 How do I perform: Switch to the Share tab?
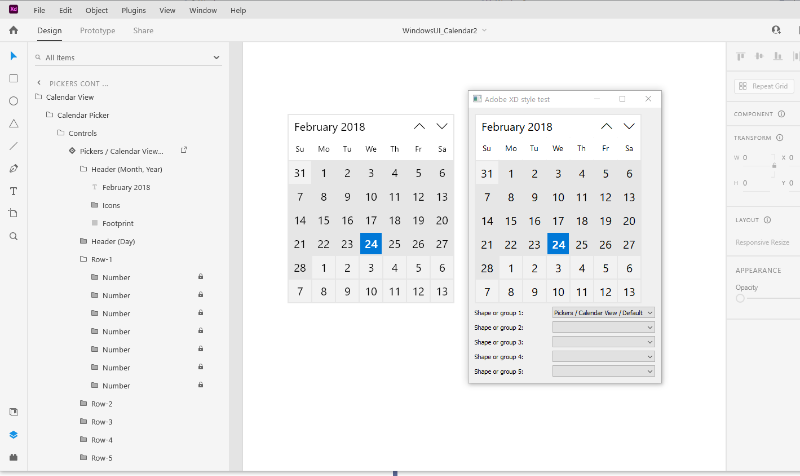[143, 31]
